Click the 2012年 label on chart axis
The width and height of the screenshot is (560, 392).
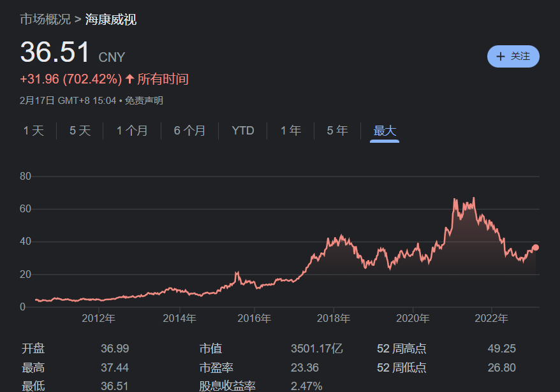(99, 318)
